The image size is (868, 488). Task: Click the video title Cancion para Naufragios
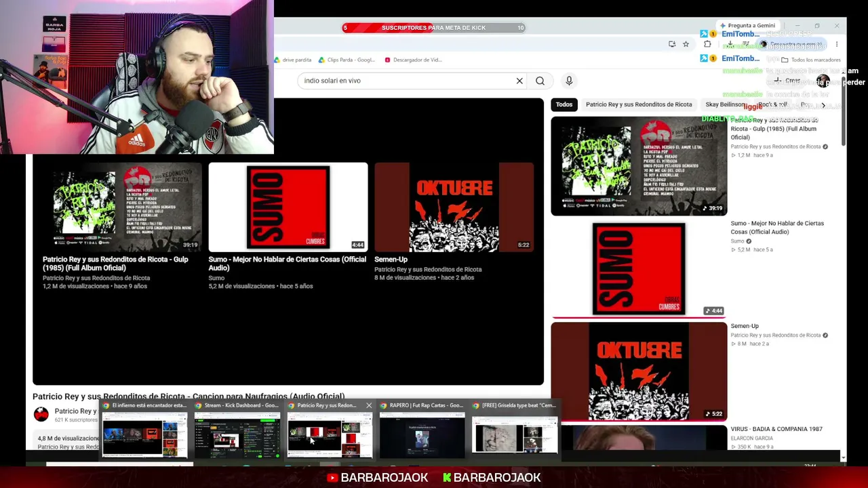coord(189,396)
